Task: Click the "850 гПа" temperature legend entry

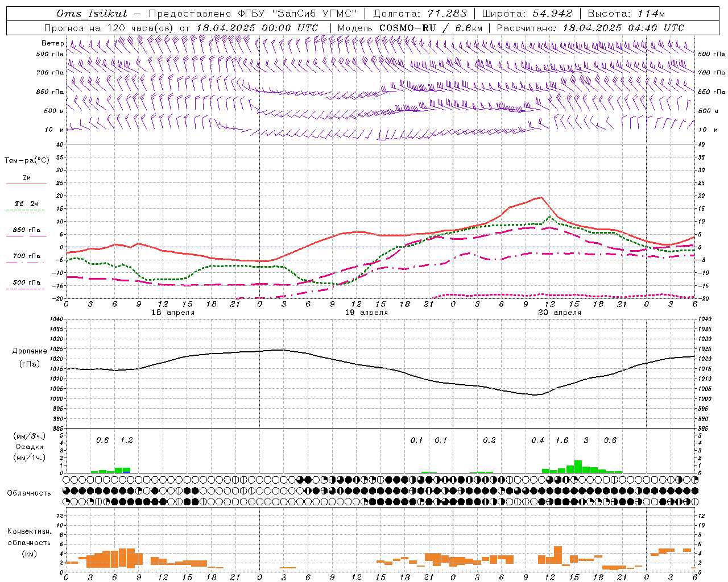Action: click(27, 230)
